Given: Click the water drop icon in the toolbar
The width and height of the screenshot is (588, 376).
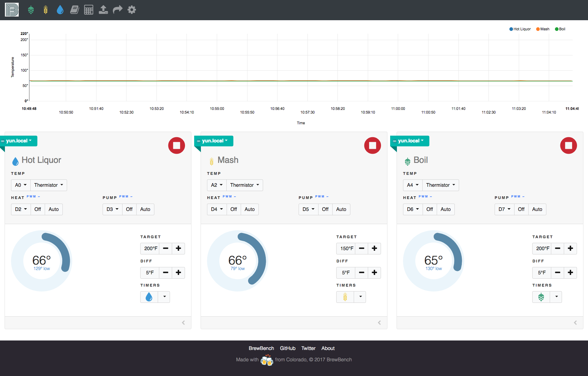Looking at the screenshot, I should coord(60,9).
